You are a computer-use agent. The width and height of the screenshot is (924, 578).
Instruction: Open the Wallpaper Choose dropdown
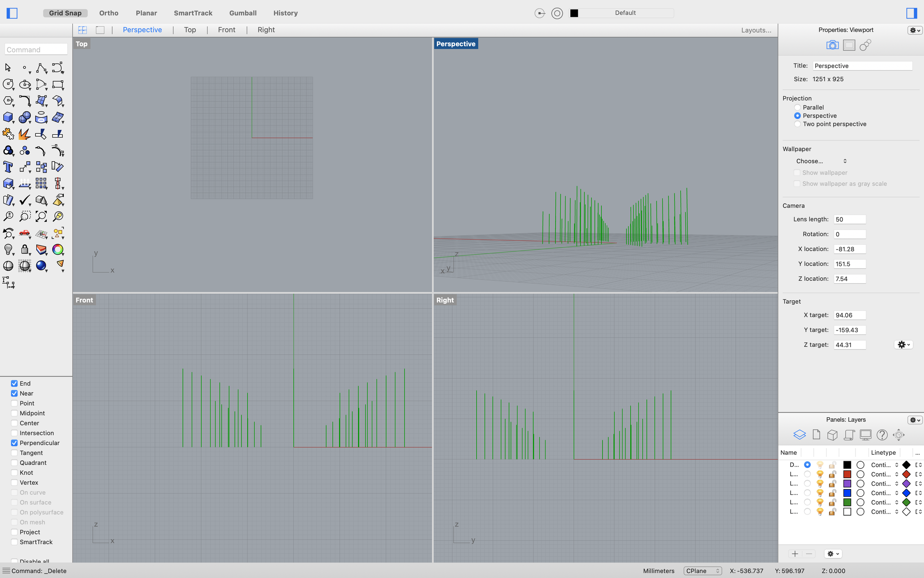click(820, 161)
